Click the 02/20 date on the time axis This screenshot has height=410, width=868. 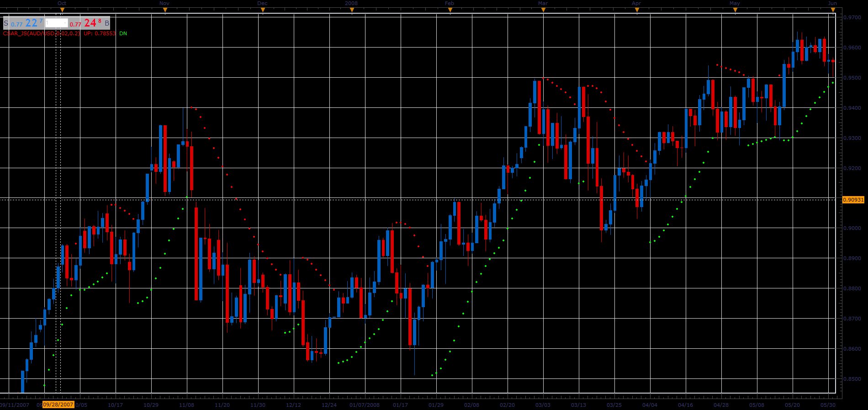pos(507,405)
